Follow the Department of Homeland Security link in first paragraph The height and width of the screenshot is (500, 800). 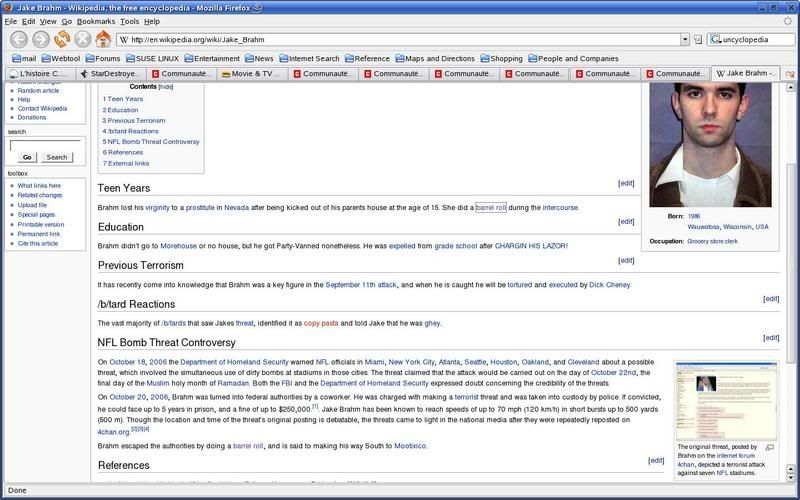point(234,362)
